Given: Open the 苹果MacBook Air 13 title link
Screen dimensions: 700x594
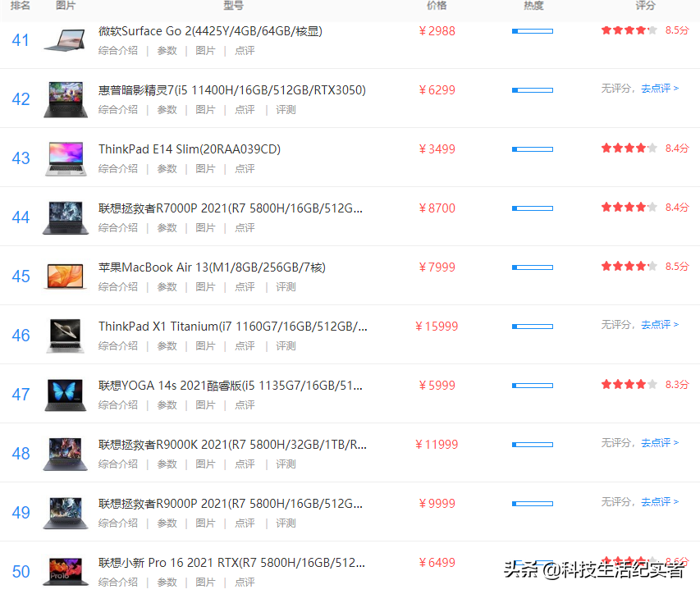Looking at the screenshot, I should (212, 267).
